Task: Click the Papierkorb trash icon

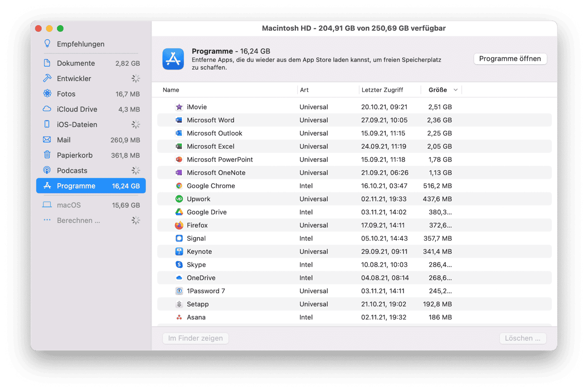Action: pyautogui.click(x=47, y=155)
